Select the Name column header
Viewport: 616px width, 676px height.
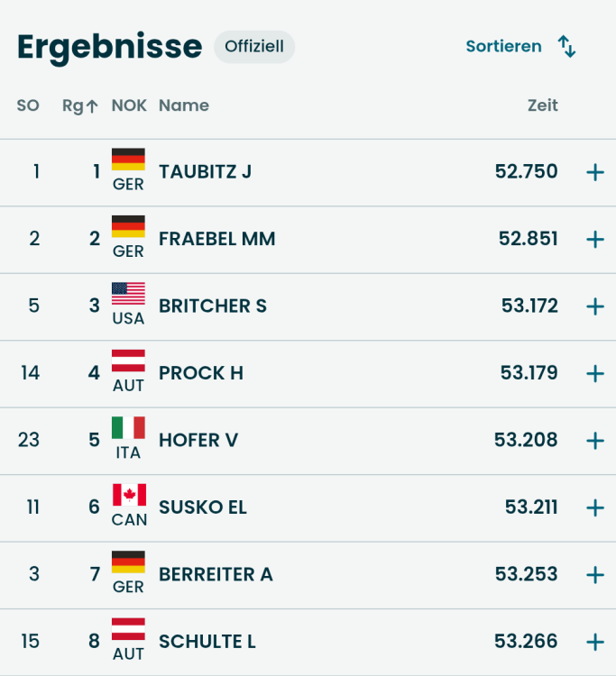(x=184, y=105)
